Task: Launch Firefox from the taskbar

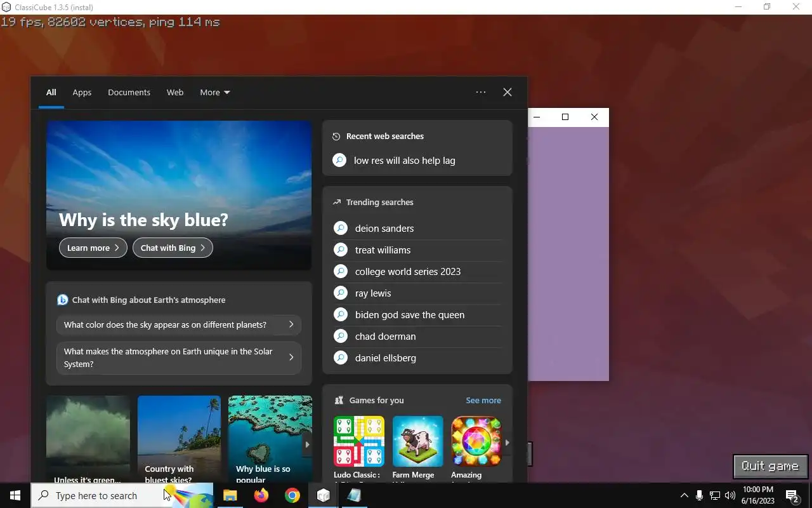Action: point(261,495)
